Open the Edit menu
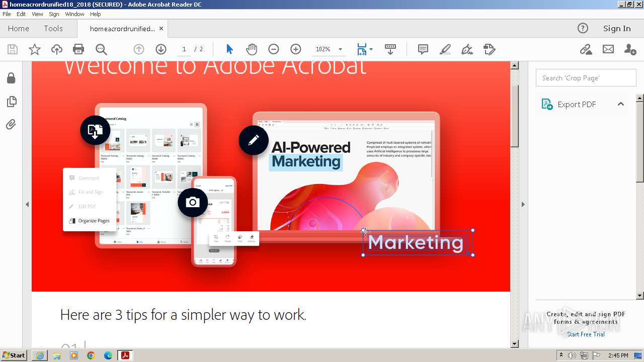Viewport: 644px width, 362px height. 21,14
